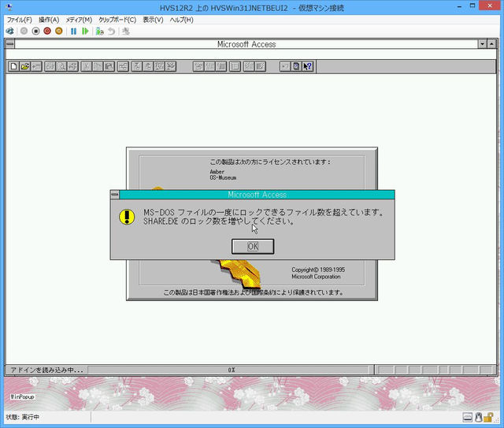504x428 pixels.
Task: Click the greyed Undo icon in Access
Action: click(x=285, y=66)
